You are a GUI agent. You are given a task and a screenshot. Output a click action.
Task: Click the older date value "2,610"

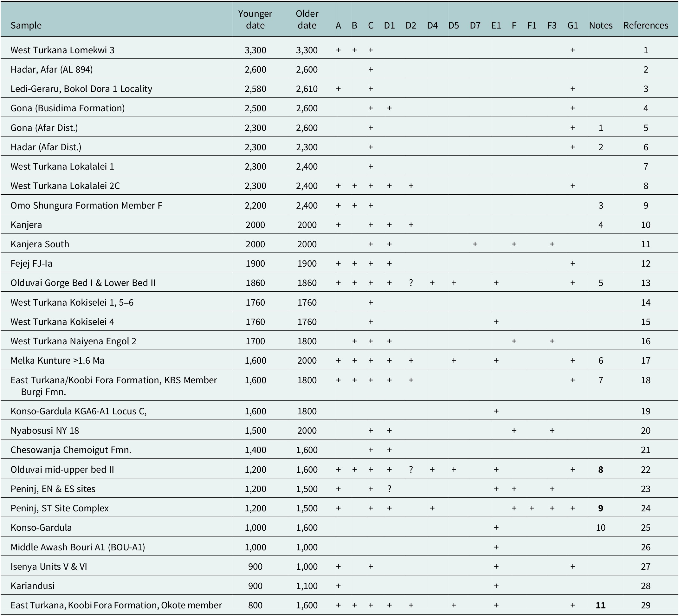click(307, 89)
